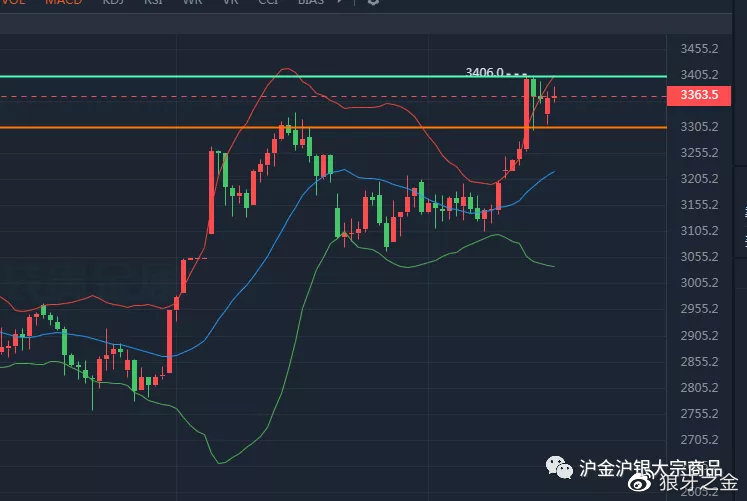This screenshot has height=501, width=747.
Task: Click the 2755.2 price axis label
Action: click(x=699, y=414)
